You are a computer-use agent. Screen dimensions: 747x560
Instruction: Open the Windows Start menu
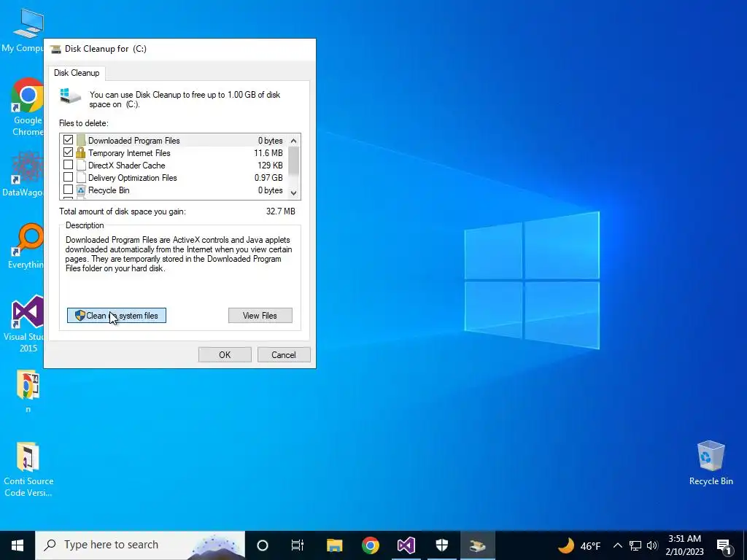coord(18,545)
